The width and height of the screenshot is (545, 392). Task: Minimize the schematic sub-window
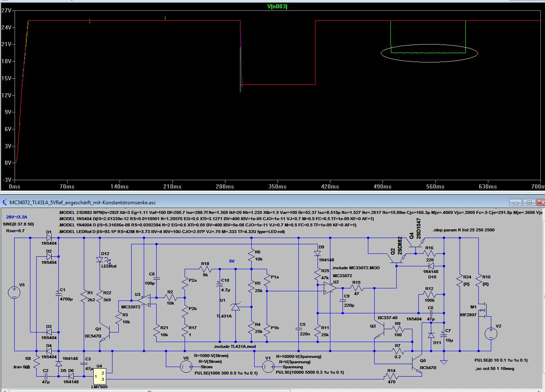(516, 203)
